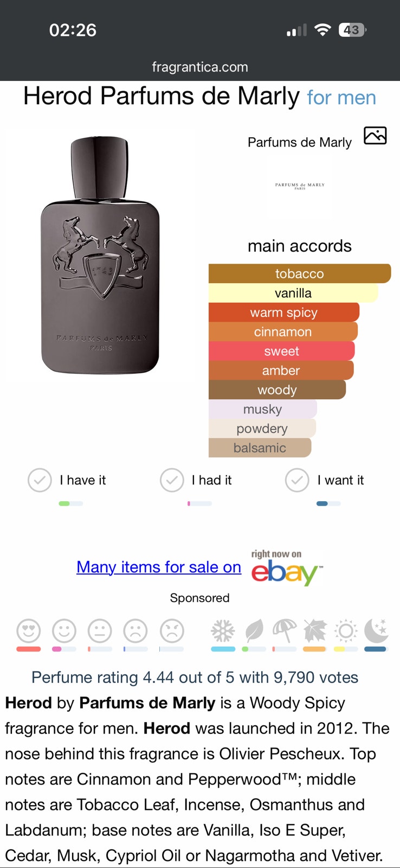The image size is (400, 868).
Task: Select the tobacco accord bar
Action: click(300, 273)
